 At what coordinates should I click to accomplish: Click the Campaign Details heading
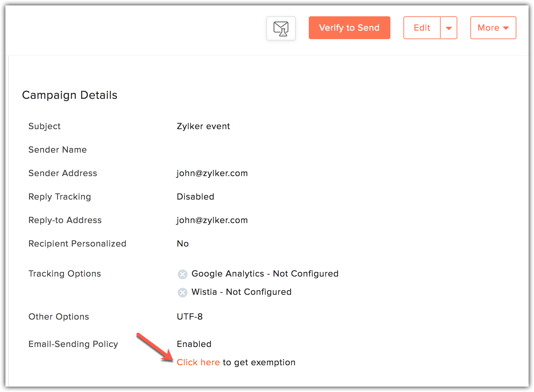tap(70, 95)
